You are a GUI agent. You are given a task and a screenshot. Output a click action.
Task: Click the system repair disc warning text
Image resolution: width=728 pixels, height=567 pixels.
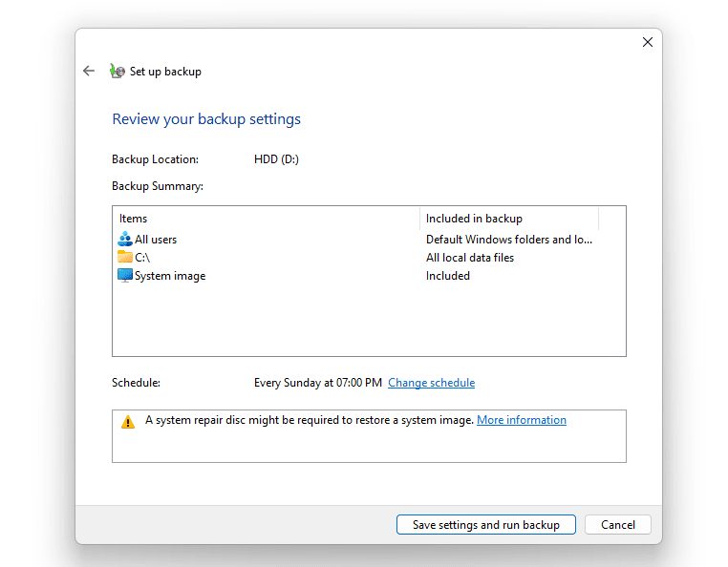(310, 420)
